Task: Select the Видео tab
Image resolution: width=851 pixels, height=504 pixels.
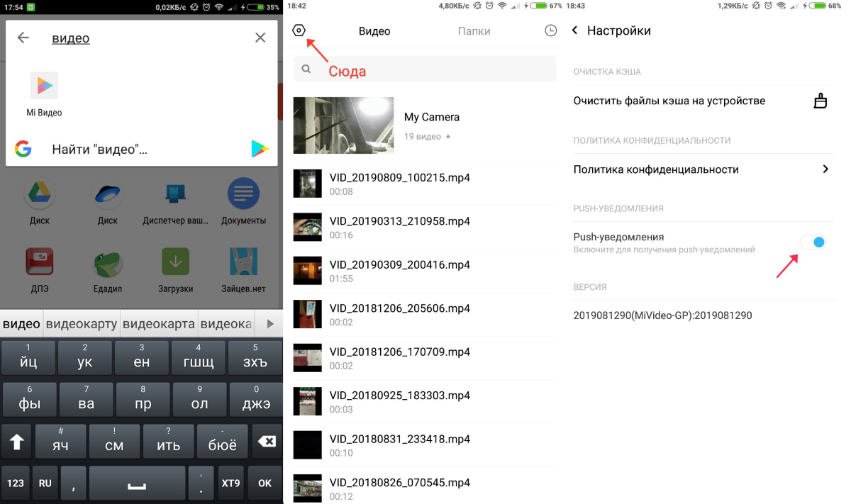Action: pos(375,30)
